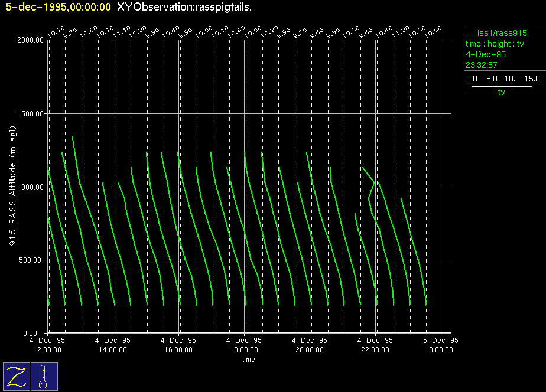The image size is (546, 392).
Task: Click the 20:00:00 time axis label
Action: point(310,349)
